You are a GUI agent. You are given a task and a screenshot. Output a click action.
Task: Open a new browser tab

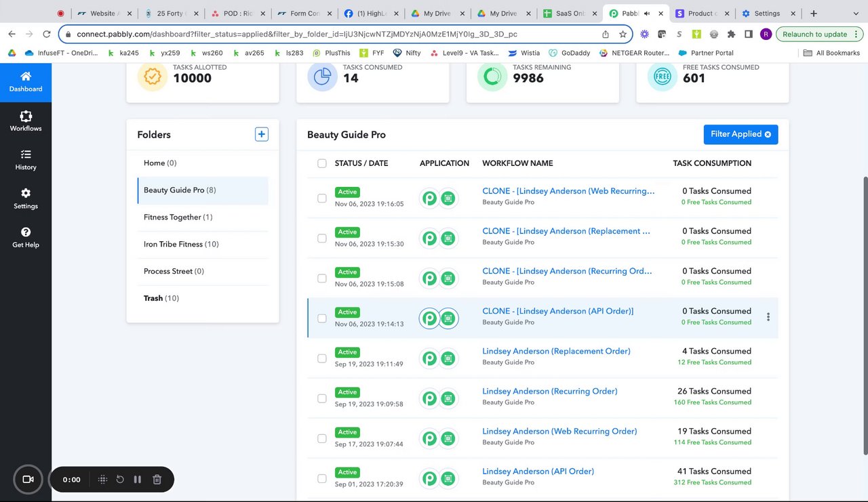click(814, 13)
